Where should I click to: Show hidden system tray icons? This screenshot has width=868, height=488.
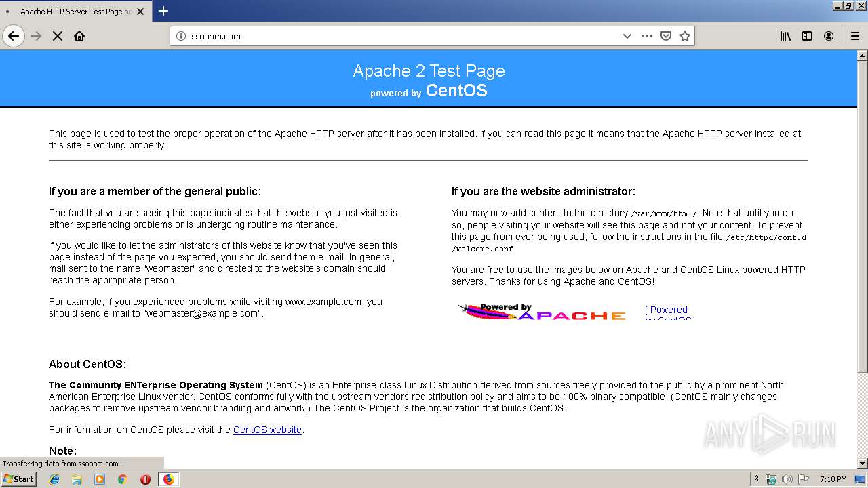pyautogui.click(x=757, y=479)
